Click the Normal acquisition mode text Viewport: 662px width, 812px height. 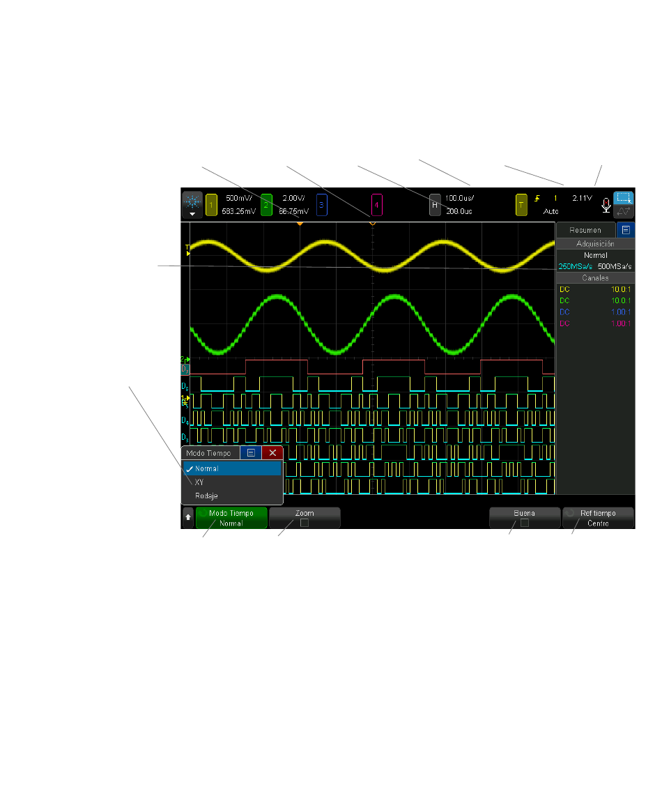[x=595, y=255]
